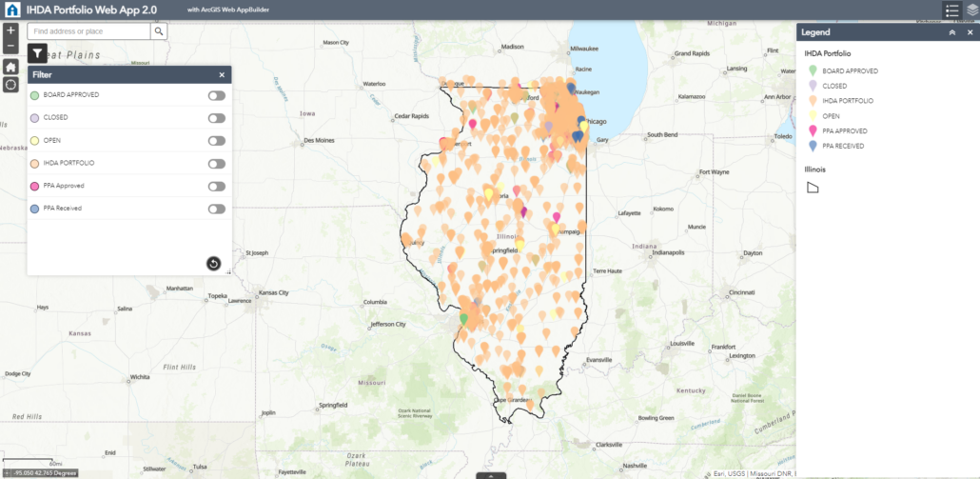Return to default extent home button

click(x=10, y=68)
